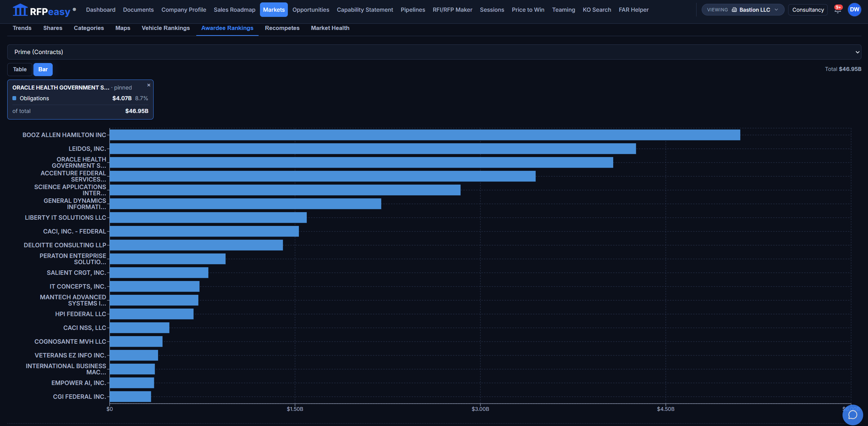
Task: Open the notifications bell icon
Action: click(838, 10)
